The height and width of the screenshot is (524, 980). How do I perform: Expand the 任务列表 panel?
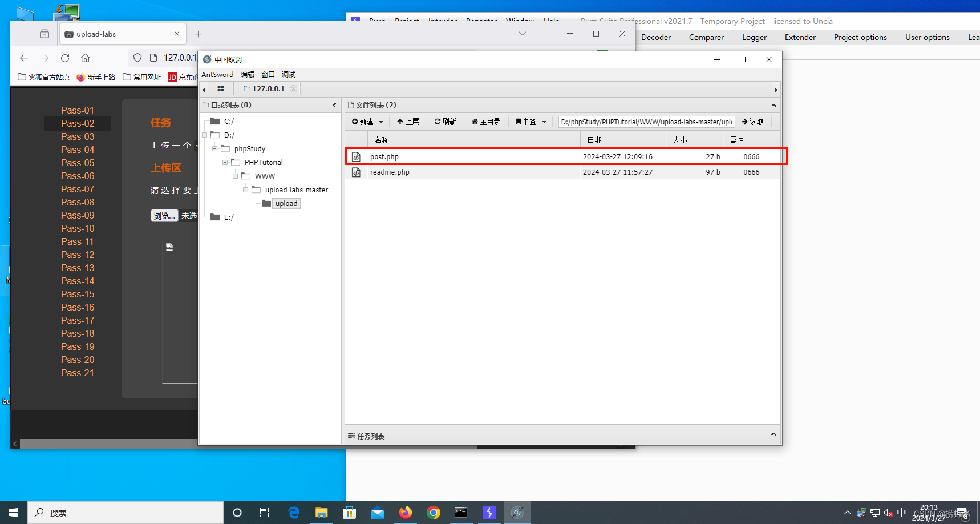coord(774,434)
